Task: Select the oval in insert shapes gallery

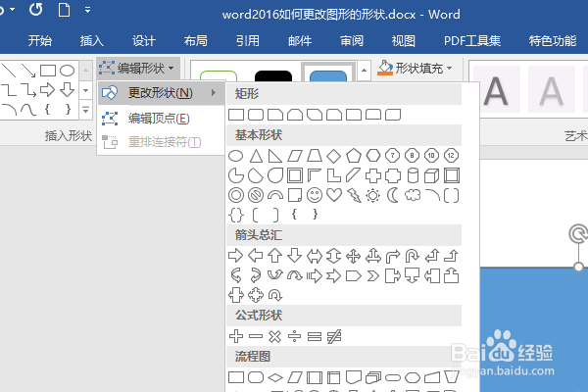Action: (x=67, y=71)
